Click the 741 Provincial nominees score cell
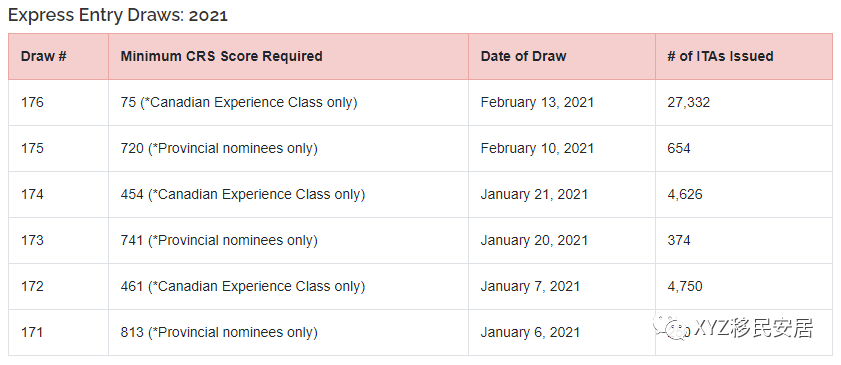The height and width of the screenshot is (365, 841). click(x=219, y=241)
